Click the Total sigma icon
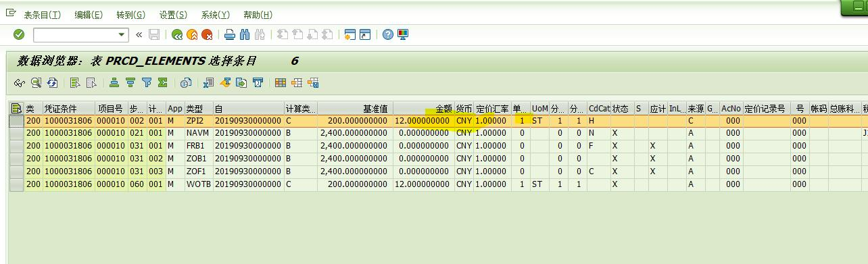The width and height of the screenshot is (868, 264). [x=163, y=82]
